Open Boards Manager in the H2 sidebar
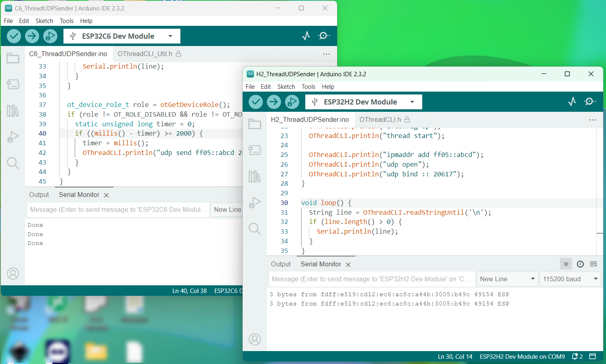The height and width of the screenshot is (364, 606). 254,150
